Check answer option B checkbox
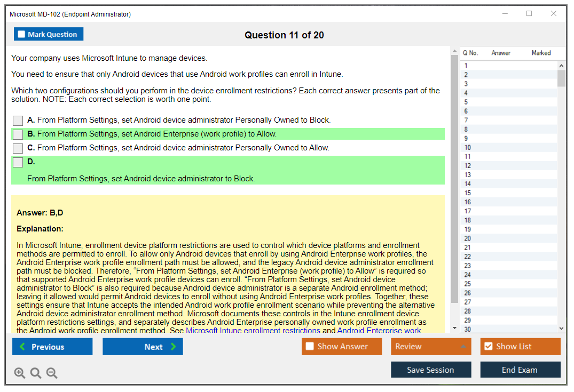This screenshot has height=392, width=574. coord(18,134)
